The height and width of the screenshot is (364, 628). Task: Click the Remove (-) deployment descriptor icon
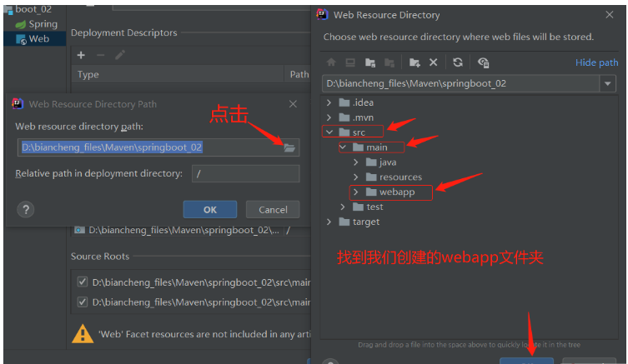(x=101, y=55)
